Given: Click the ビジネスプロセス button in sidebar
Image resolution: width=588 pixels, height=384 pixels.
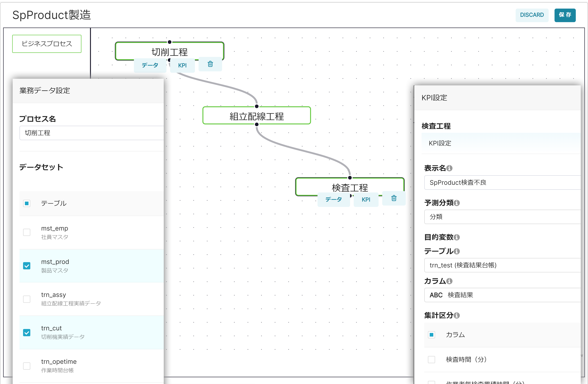Looking at the screenshot, I should 47,44.
